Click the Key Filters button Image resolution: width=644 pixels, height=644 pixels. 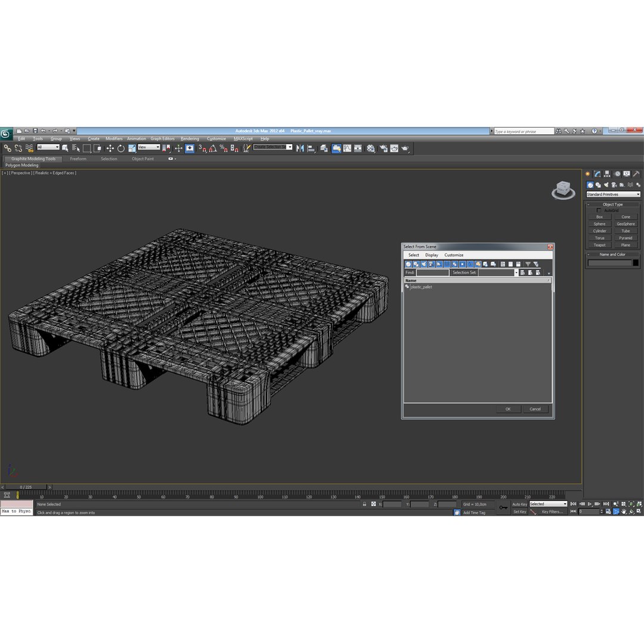[552, 512]
